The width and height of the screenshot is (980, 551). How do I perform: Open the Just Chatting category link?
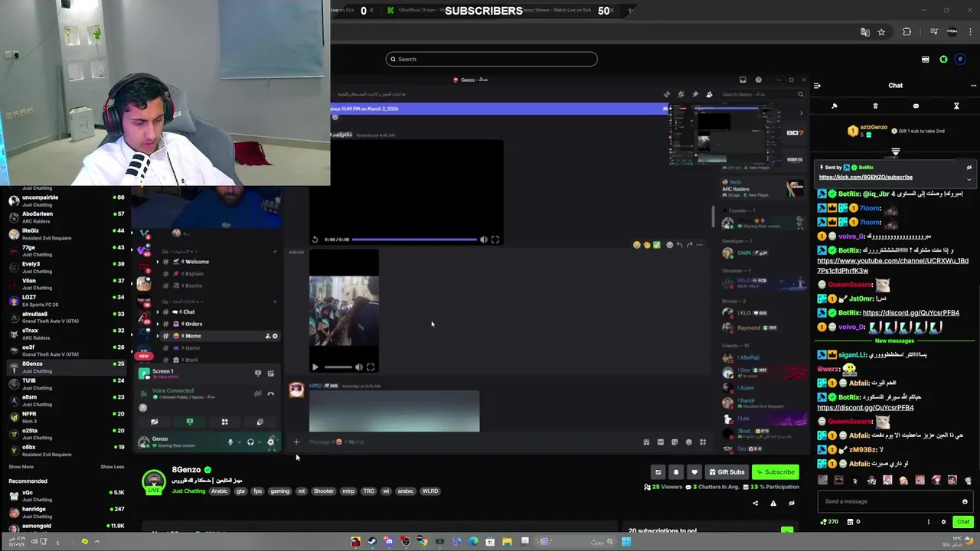188,491
